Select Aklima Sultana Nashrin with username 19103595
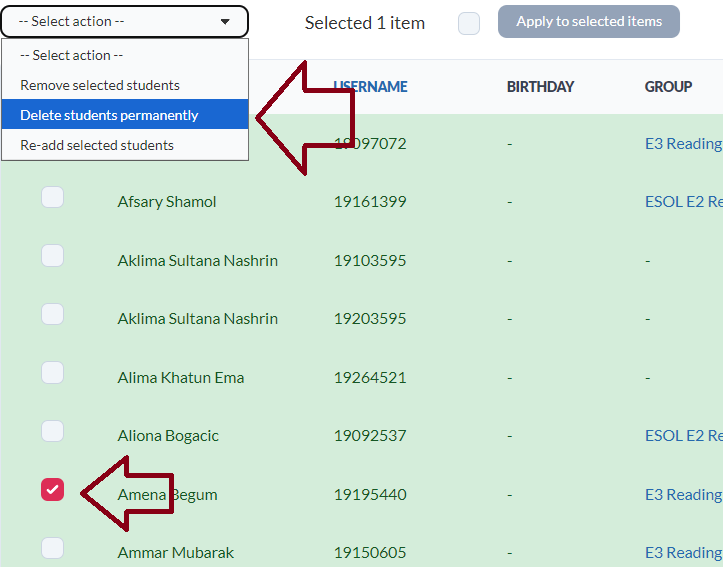This screenshot has height=567, width=723. (52, 256)
